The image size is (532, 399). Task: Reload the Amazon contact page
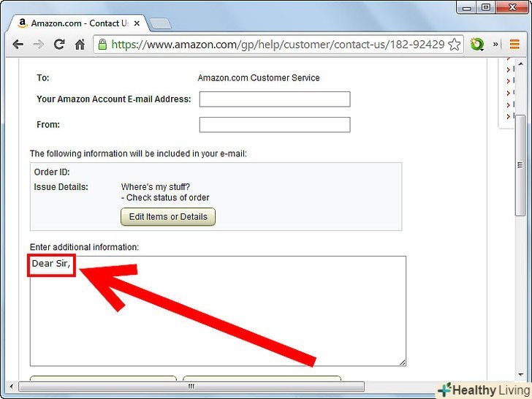click(x=59, y=44)
